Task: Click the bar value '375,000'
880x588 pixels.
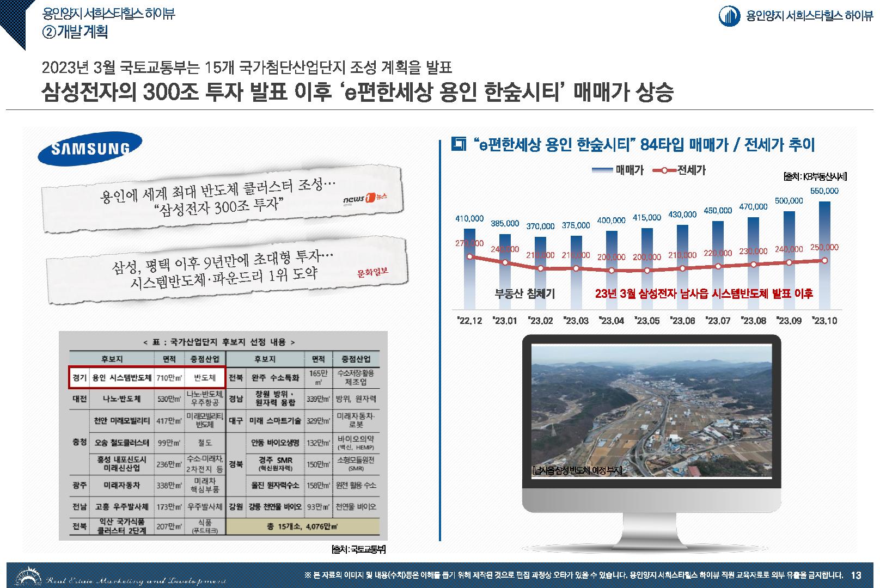Action: (576, 225)
